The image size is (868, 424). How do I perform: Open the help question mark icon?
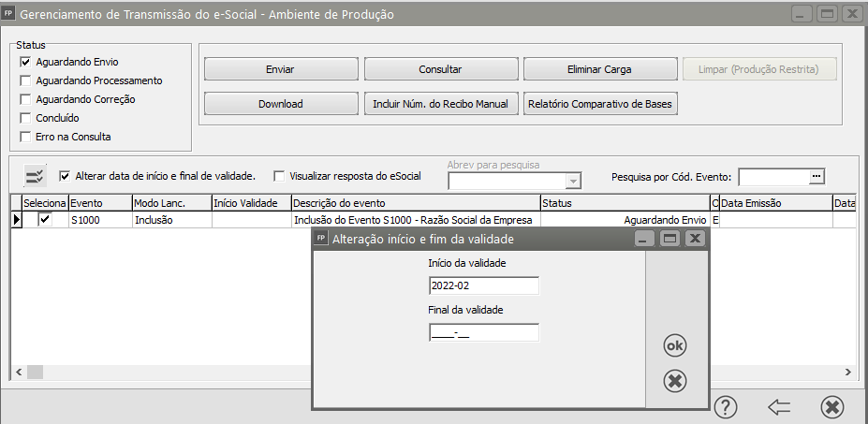coord(726,407)
